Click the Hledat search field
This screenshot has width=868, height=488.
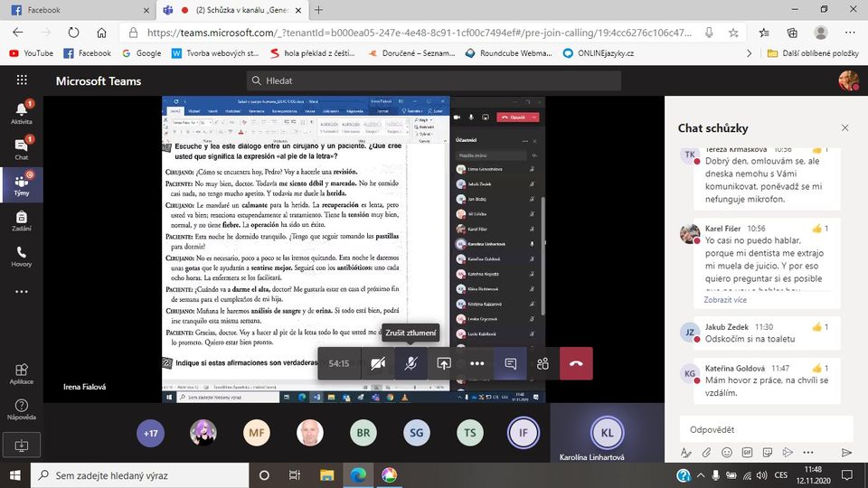click(434, 80)
